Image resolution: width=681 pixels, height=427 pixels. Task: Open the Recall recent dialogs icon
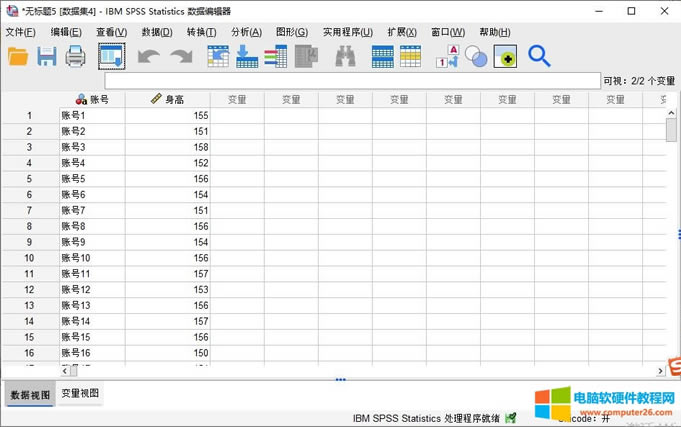[111, 57]
